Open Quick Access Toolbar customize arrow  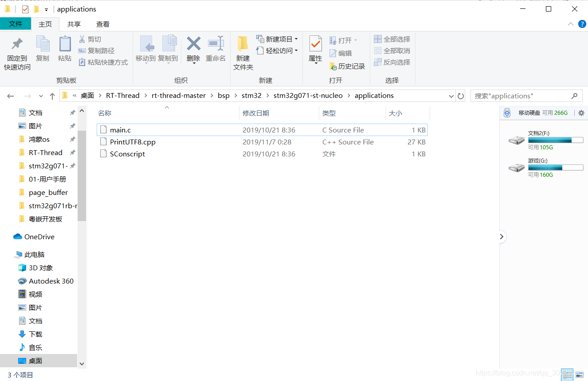(46, 9)
